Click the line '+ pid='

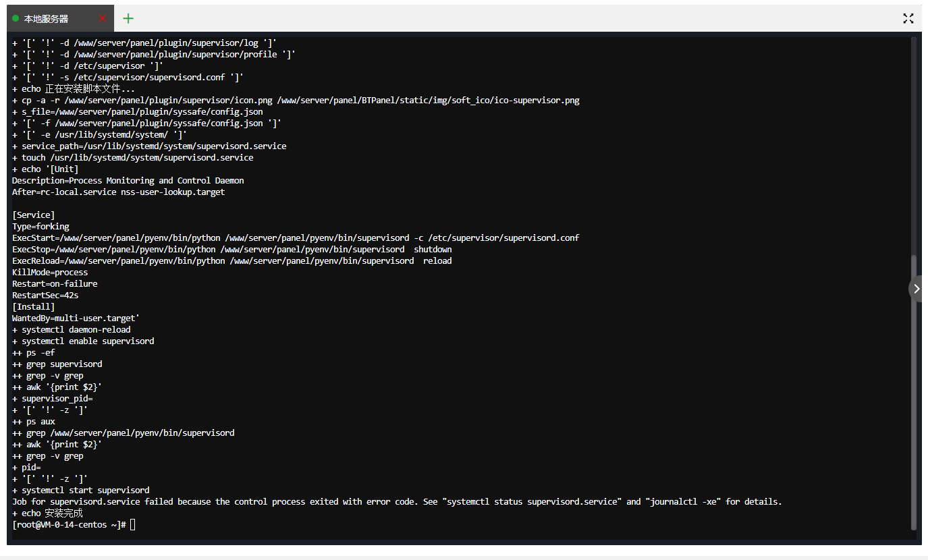coord(26,468)
